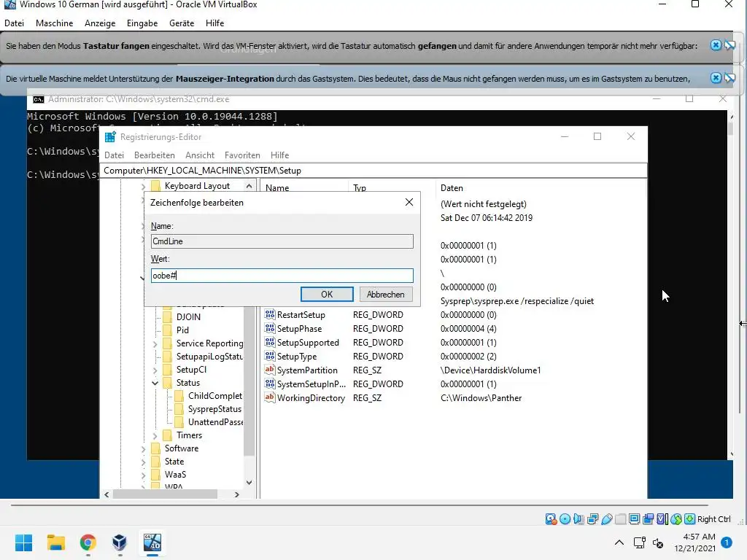Click the cmd.exe window title icon
This screenshot has width=747, height=560.
(x=39, y=99)
